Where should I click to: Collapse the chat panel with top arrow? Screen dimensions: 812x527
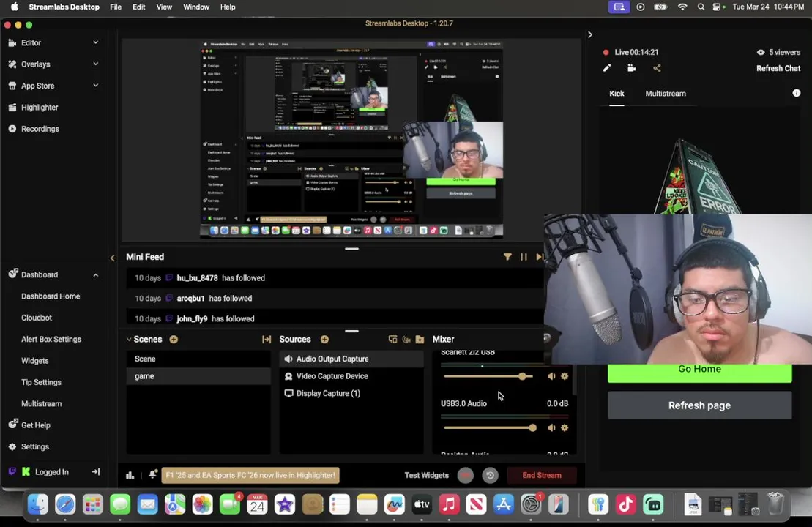590,34
